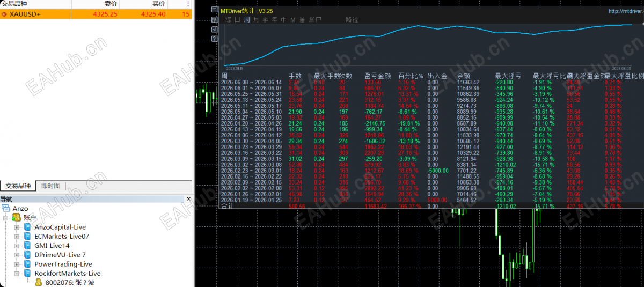The image size is (644, 287).
Task: Click the ECMarkets-Live07 server icon
Action: tap(27, 236)
